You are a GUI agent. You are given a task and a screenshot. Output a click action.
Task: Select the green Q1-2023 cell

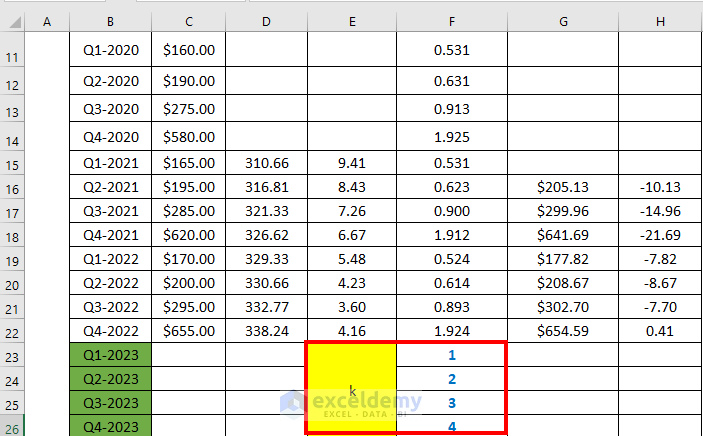point(111,355)
